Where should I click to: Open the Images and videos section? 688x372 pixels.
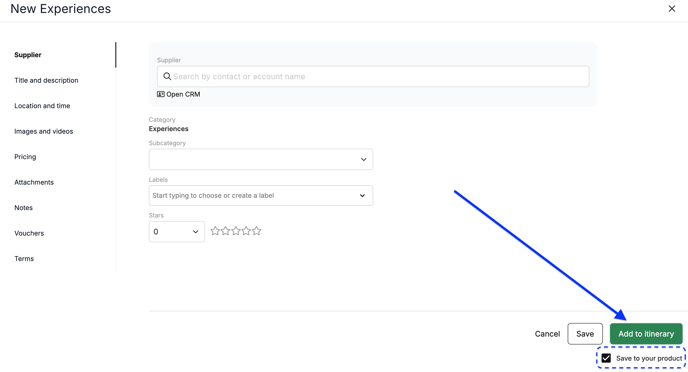pyautogui.click(x=43, y=131)
